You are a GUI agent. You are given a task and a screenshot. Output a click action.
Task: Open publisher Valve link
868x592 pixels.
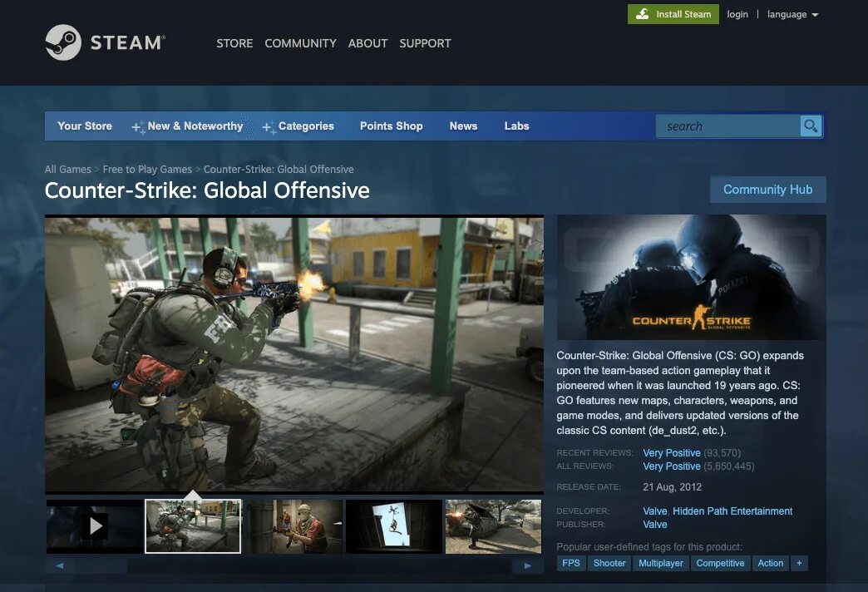pyautogui.click(x=655, y=525)
